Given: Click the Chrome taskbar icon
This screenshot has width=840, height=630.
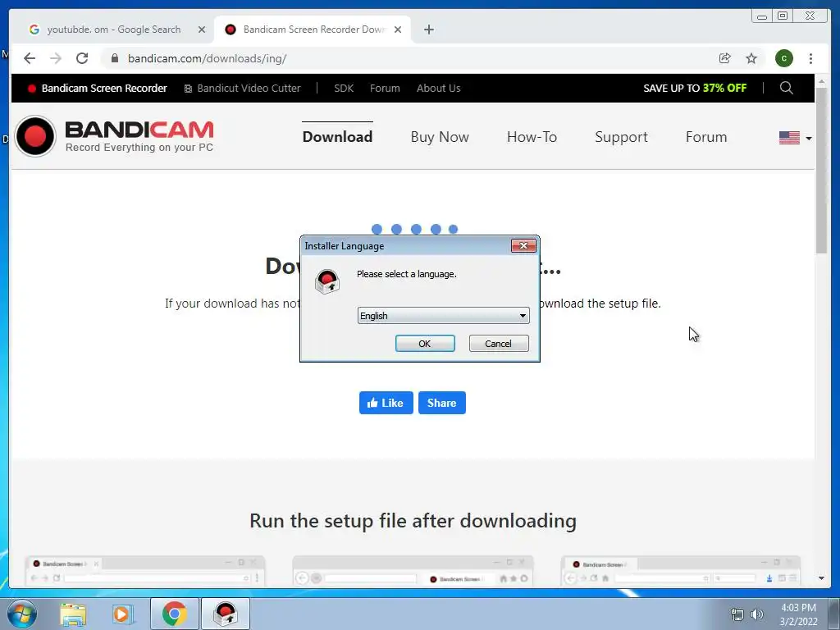Looking at the screenshot, I should pos(175,614).
